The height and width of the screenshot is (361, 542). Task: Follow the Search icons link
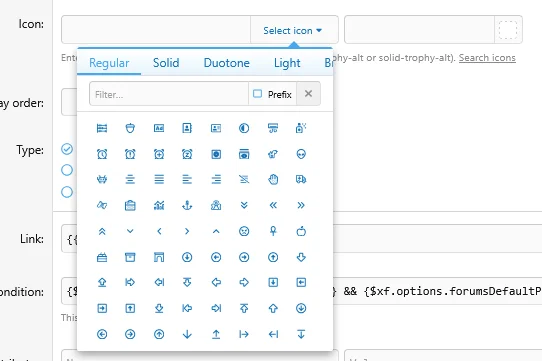coord(487,58)
